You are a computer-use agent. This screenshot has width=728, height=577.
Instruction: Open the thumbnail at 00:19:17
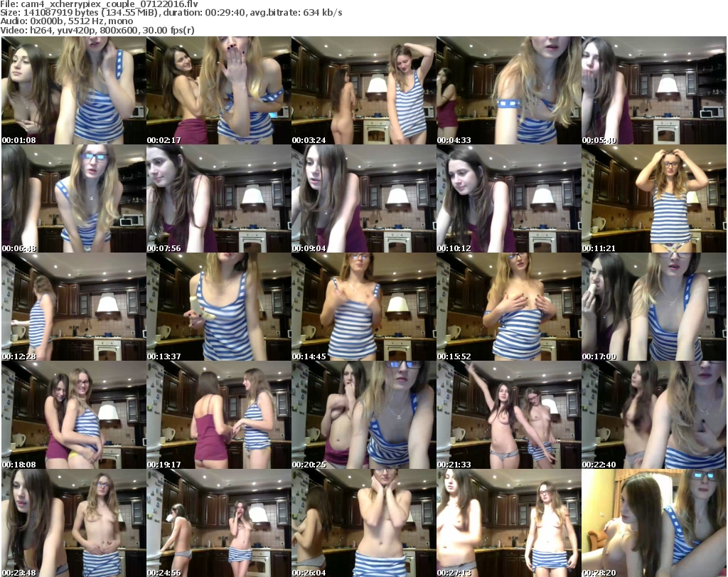click(218, 415)
